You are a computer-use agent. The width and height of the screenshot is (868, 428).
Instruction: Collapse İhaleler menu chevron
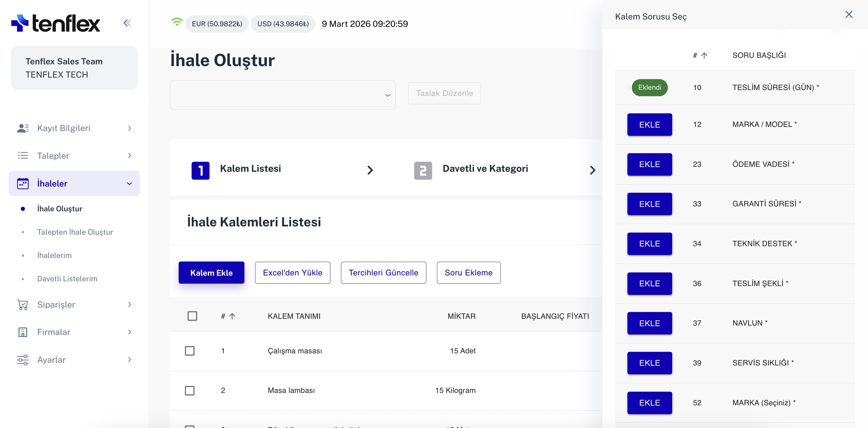point(129,183)
